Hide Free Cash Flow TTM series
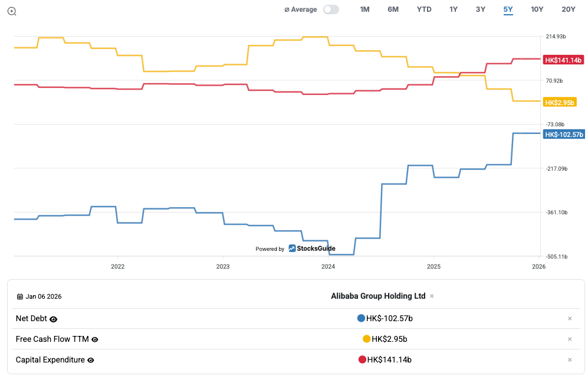 (95, 339)
